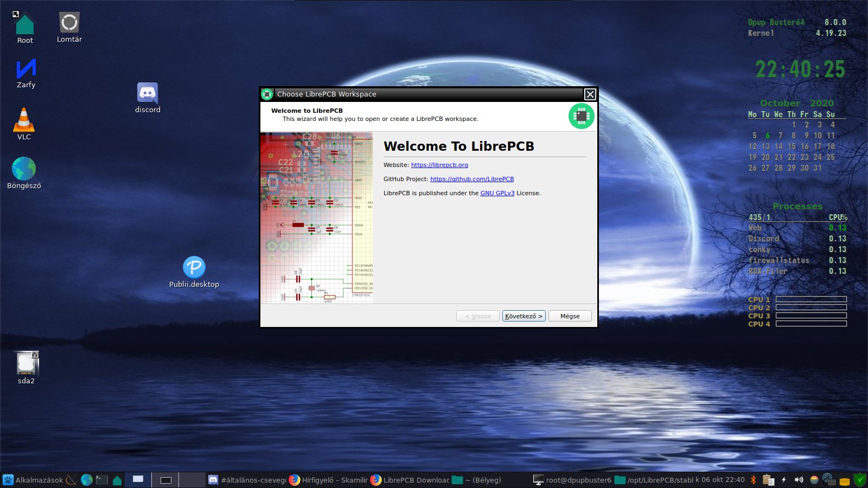This screenshot has height=488, width=868.
Task: Click the LibrePCB logo in wizard header
Action: (581, 116)
